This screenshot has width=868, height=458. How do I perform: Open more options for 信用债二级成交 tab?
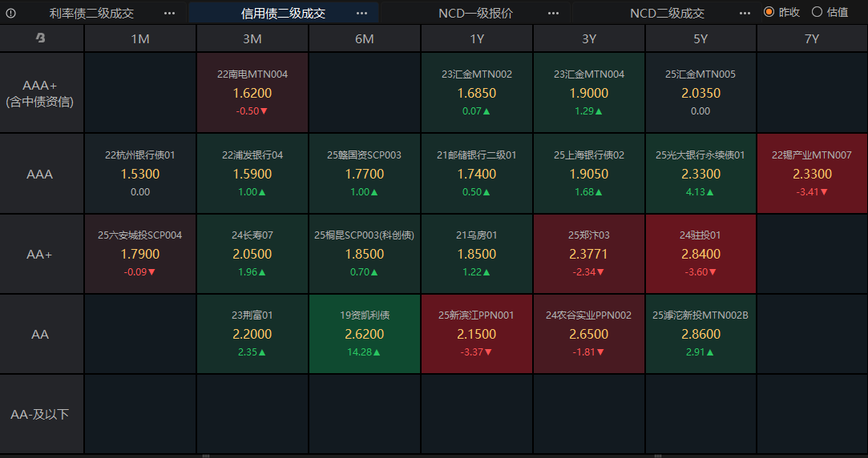pyautogui.click(x=361, y=14)
